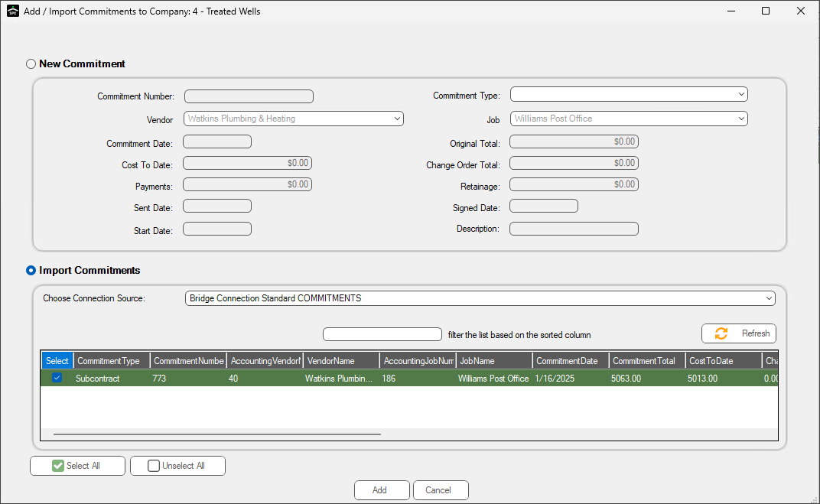
Task: Sort by the VendorName column header
Action: pos(341,361)
